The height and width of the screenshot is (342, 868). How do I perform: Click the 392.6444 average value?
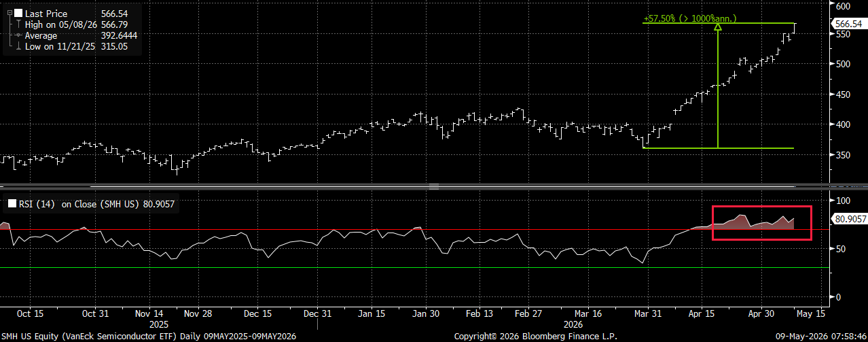click(119, 35)
